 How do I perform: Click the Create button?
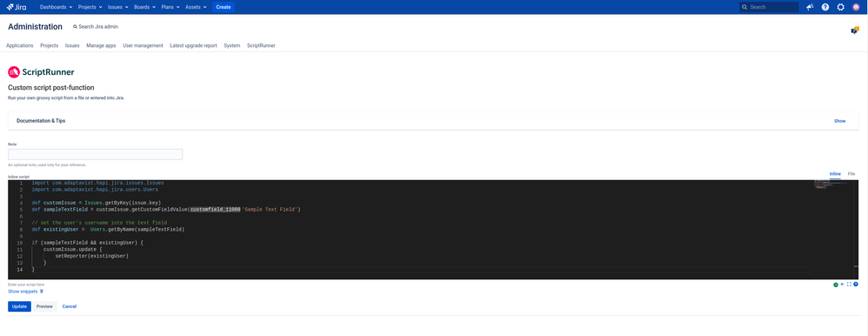pyautogui.click(x=224, y=7)
